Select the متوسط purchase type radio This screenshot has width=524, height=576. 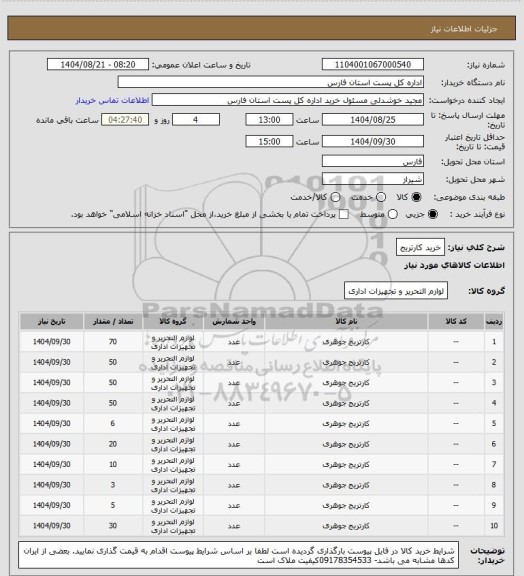[392, 214]
